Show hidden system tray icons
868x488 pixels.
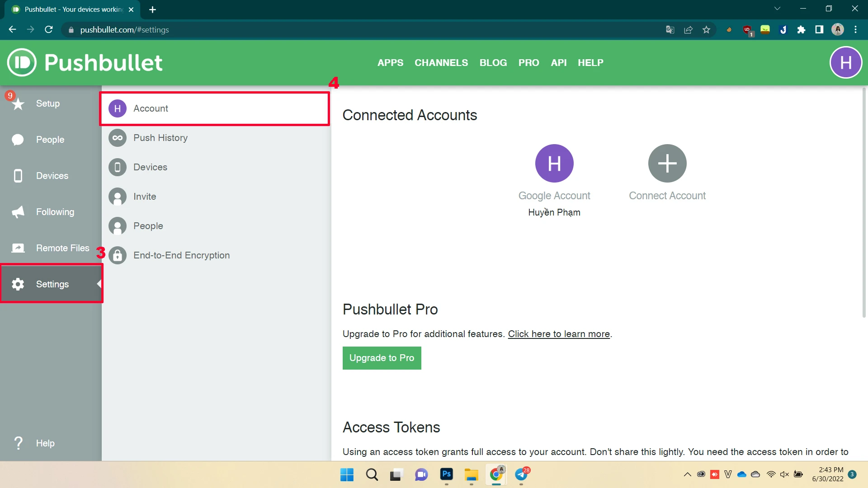[687, 474]
